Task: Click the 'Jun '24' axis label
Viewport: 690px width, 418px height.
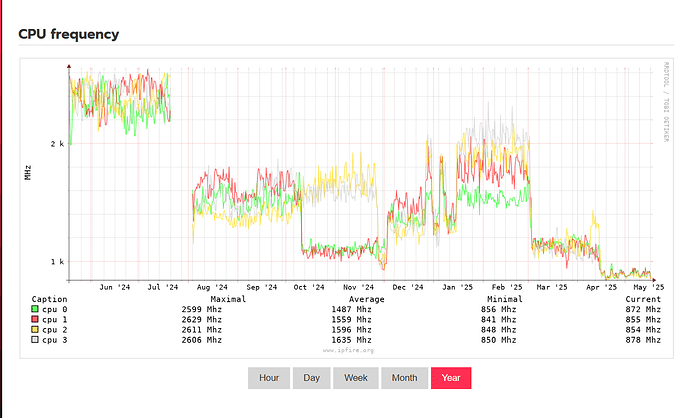Action: pos(115,287)
